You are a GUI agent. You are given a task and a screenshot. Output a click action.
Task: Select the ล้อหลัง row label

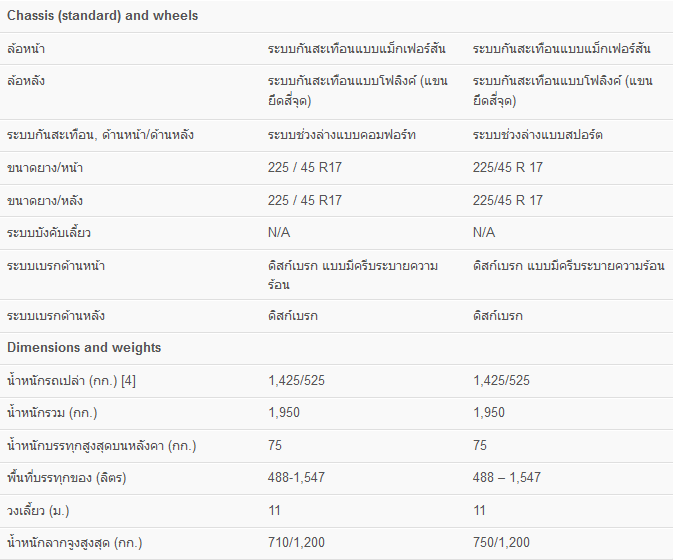(26, 81)
